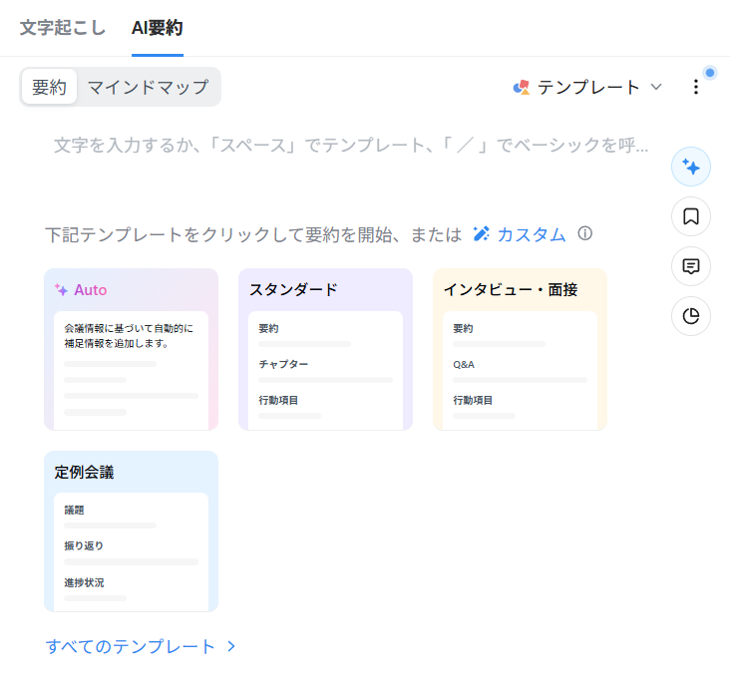Viewport: 730px width, 700px height.
Task: Click the chevron next to すべてのテンプレート
Action: click(x=231, y=646)
